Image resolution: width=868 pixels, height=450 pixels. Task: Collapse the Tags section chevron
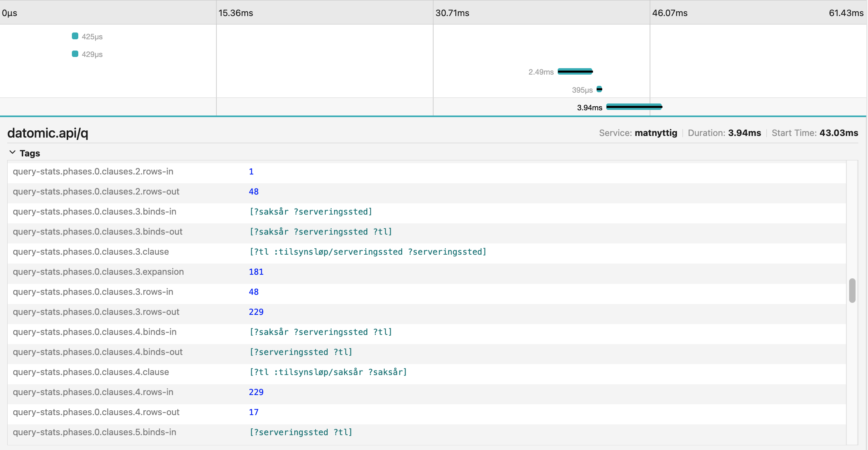(12, 152)
